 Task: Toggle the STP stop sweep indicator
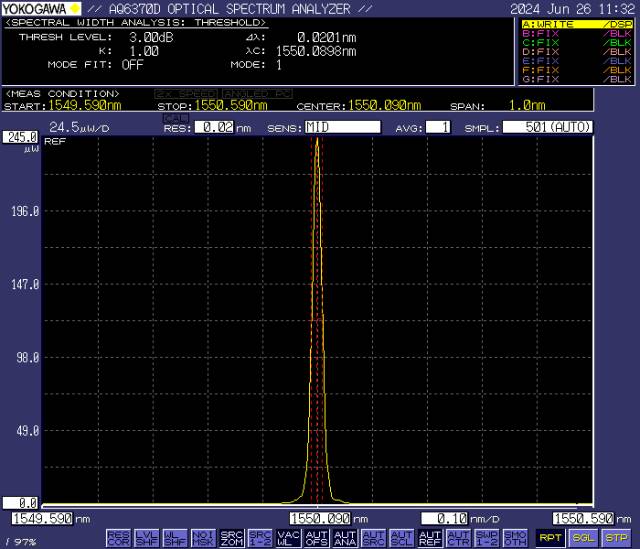click(x=614, y=538)
